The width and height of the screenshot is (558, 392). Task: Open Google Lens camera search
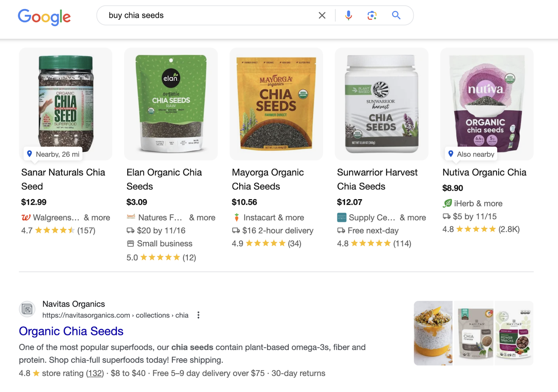click(372, 15)
